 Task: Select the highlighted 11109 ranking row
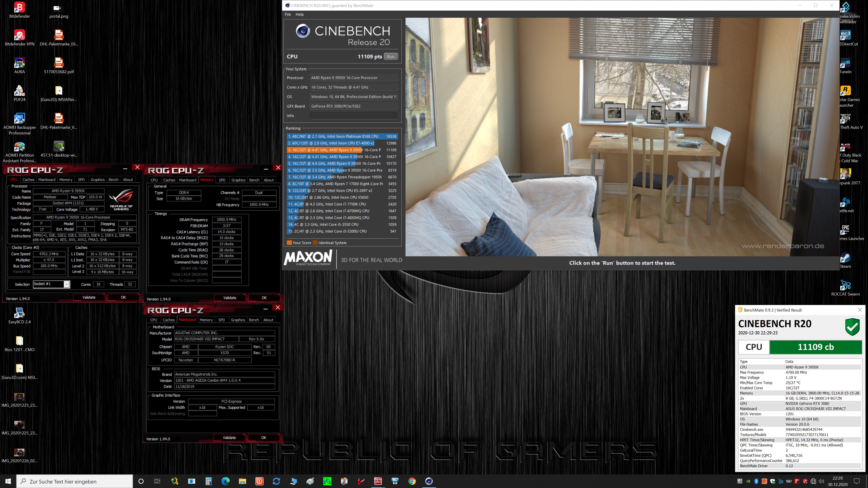342,150
